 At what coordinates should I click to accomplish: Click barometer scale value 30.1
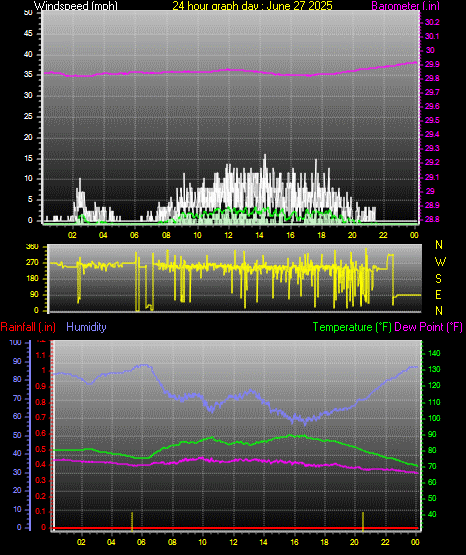[x=432, y=36]
